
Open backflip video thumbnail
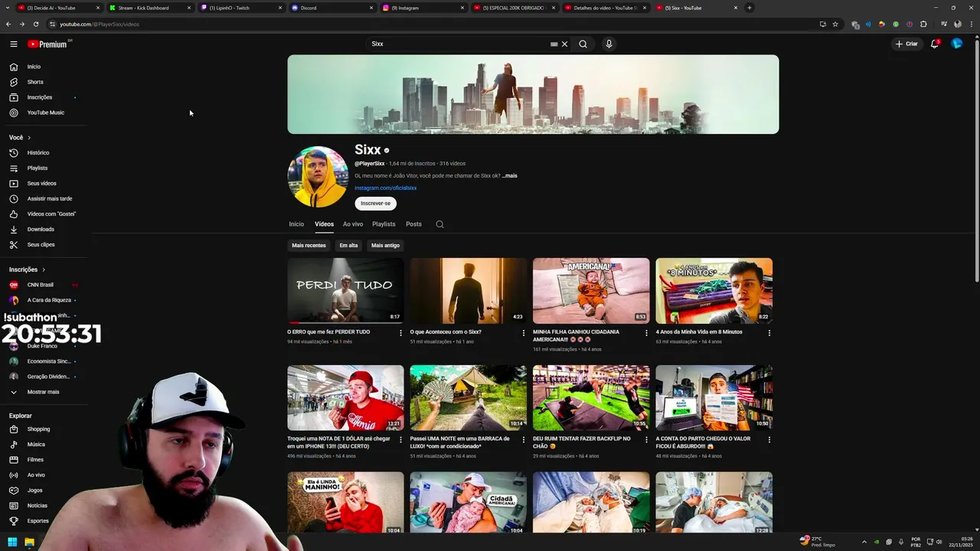591,398
